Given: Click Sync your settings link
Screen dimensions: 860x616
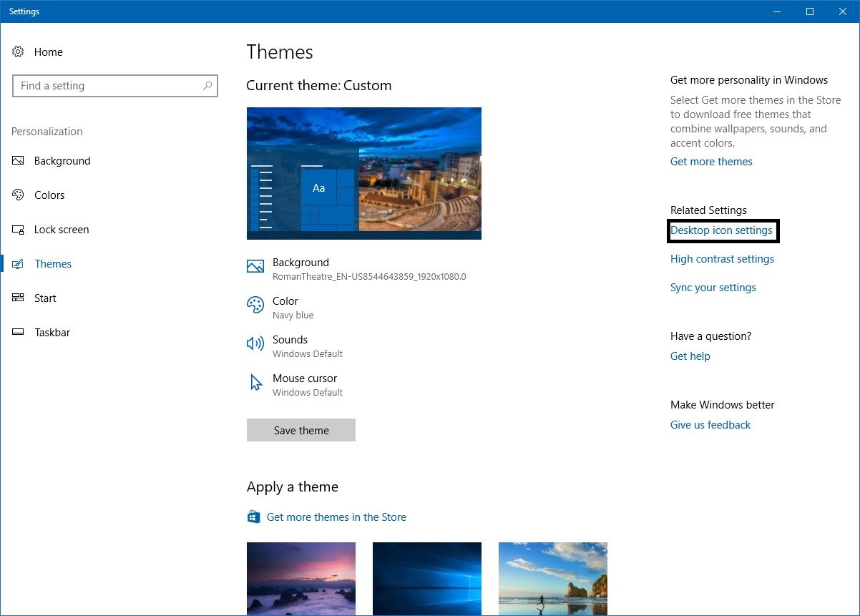Looking at the screenshot, I should [x=713, y=287].
